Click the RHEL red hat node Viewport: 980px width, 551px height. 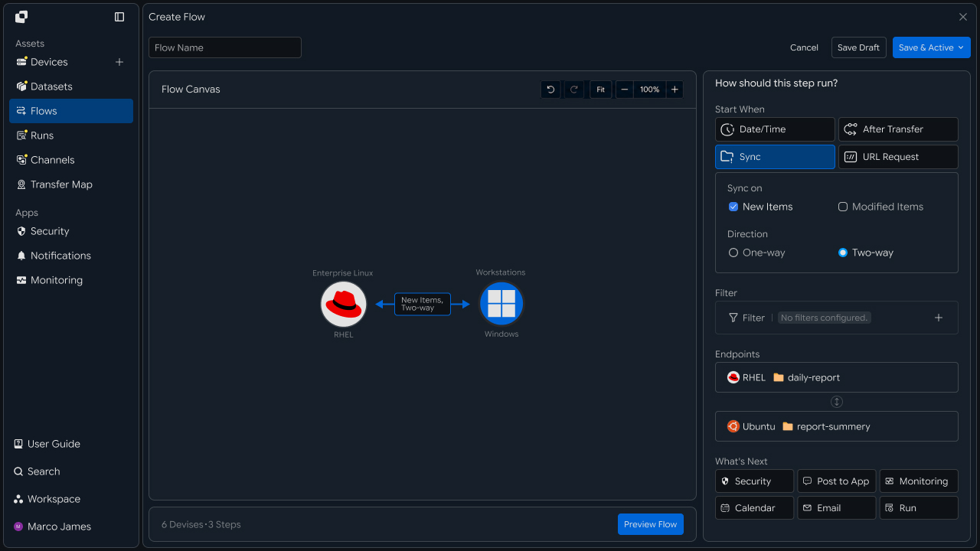point(344,304)
